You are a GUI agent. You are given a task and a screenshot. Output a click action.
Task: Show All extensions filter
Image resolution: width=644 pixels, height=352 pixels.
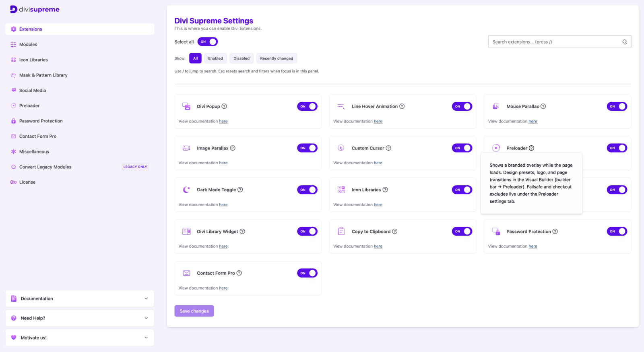(x=195, y=58)
